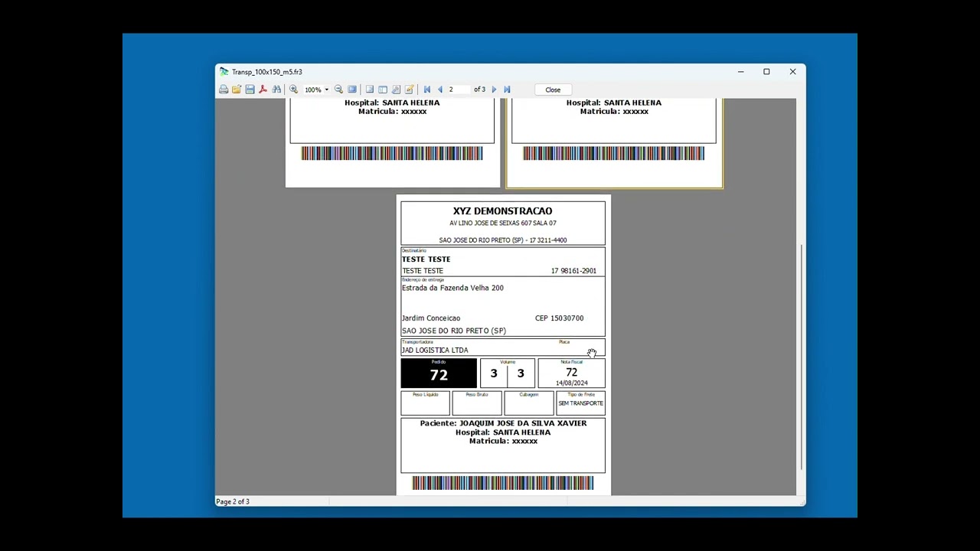Click Paciente: JOAQUIM JOSE DA SILVA XAVIER line
The image size is (980, 551).
[x=503, y=423]
